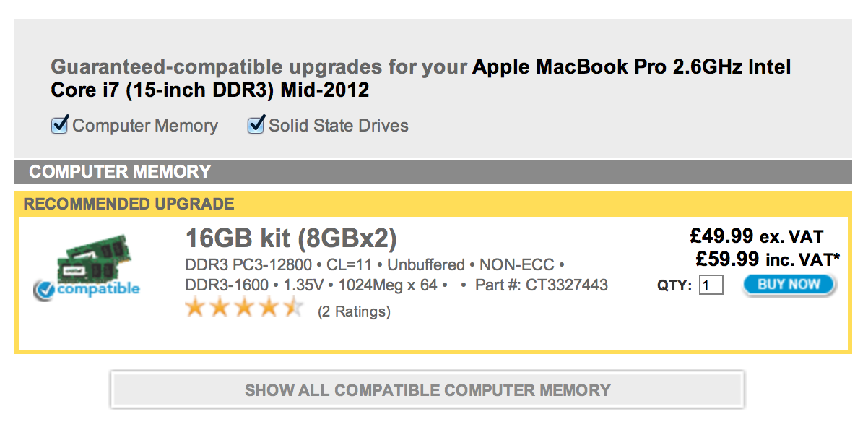Open the 16GB kit (8GBx2) product title
868x422 pixels.
(291, 238)
